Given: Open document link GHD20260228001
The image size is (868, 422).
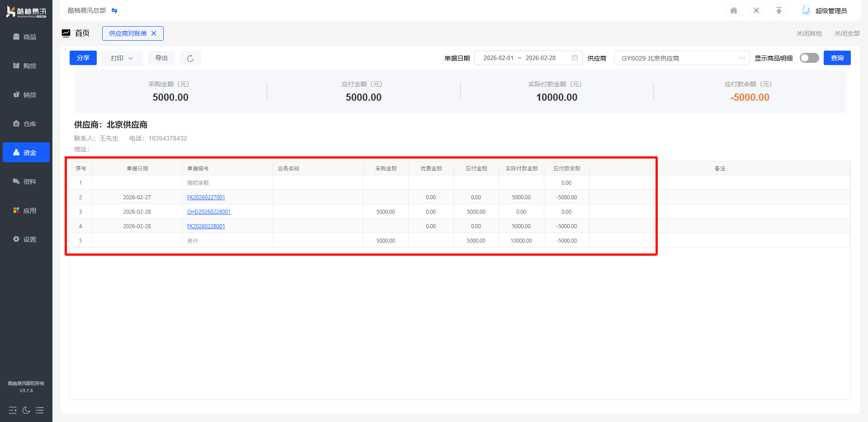Looking at the screenshot, I should tap(209, 212).
